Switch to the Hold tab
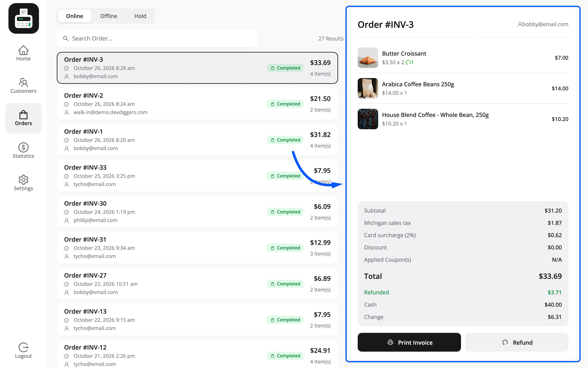The image size is (588, 368). (x=140, y=16)
